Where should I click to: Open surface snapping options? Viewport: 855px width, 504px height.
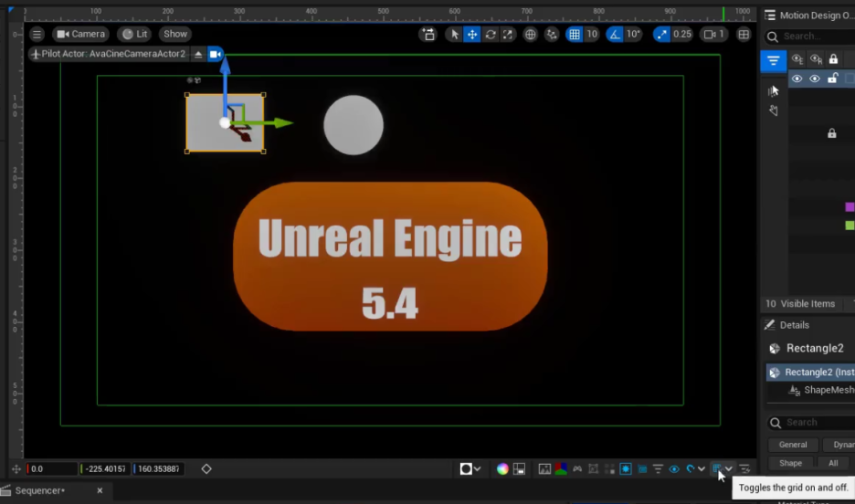[x=552, y=35]
